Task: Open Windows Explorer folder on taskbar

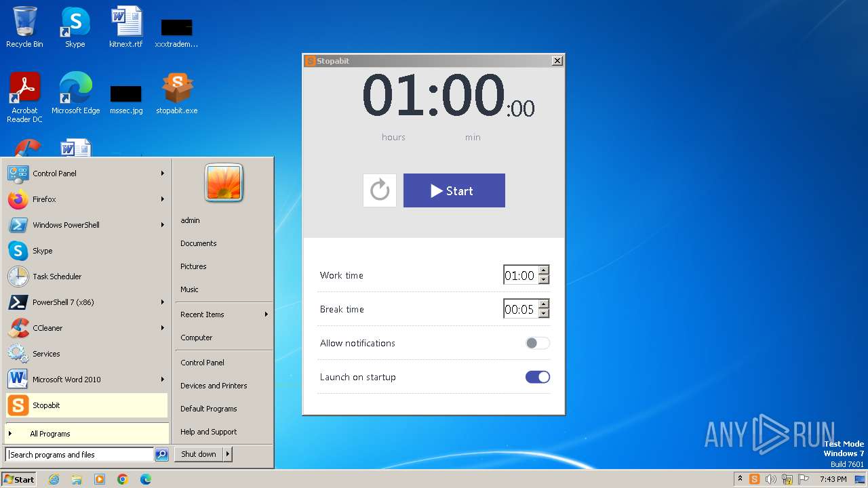Action: pyautogui.click(x=77, y=479)
